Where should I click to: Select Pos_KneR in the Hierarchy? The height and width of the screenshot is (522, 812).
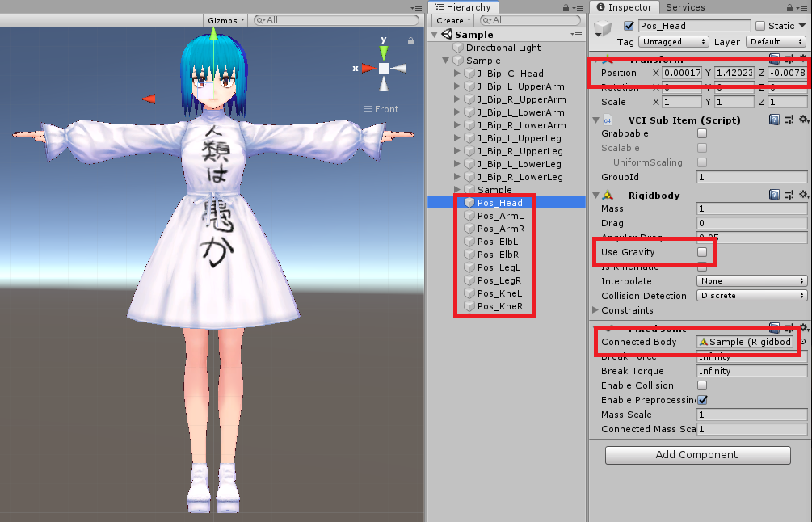[500, 306]
